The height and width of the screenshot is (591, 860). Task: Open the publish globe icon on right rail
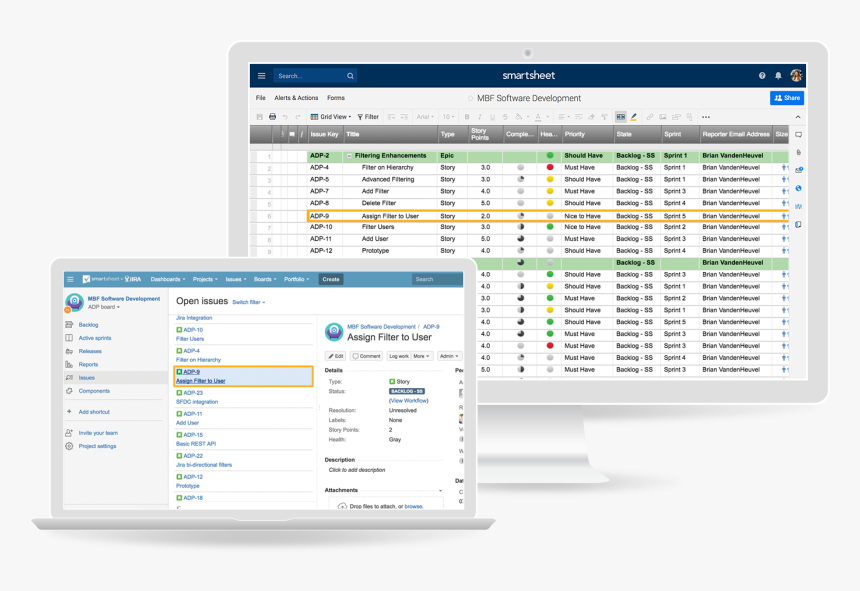(799, 189)
